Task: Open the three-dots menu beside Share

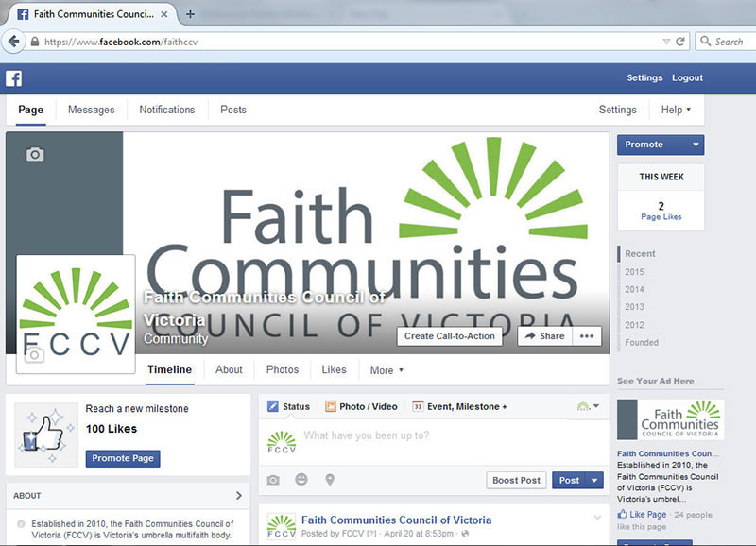Action: tap(587, 336)
